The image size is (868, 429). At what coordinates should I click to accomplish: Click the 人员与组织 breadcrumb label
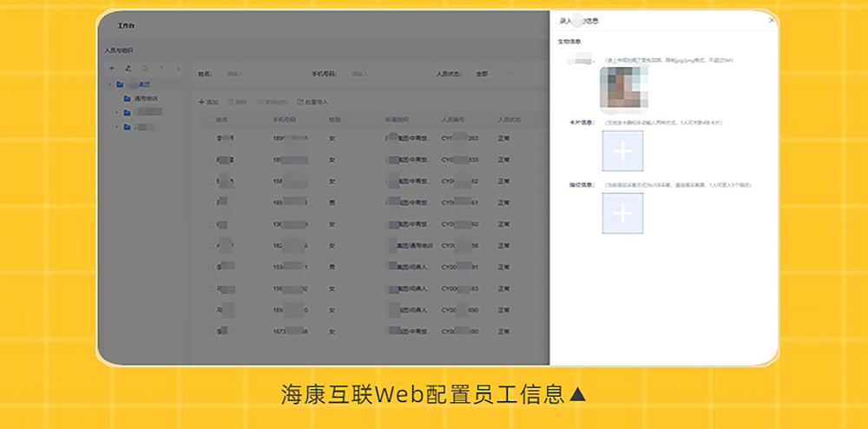119,50
